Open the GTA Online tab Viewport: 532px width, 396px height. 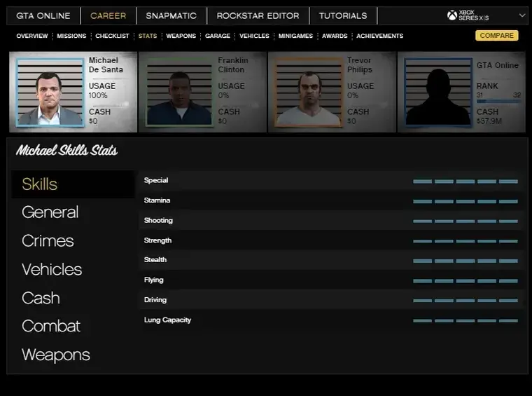point(43,15)
